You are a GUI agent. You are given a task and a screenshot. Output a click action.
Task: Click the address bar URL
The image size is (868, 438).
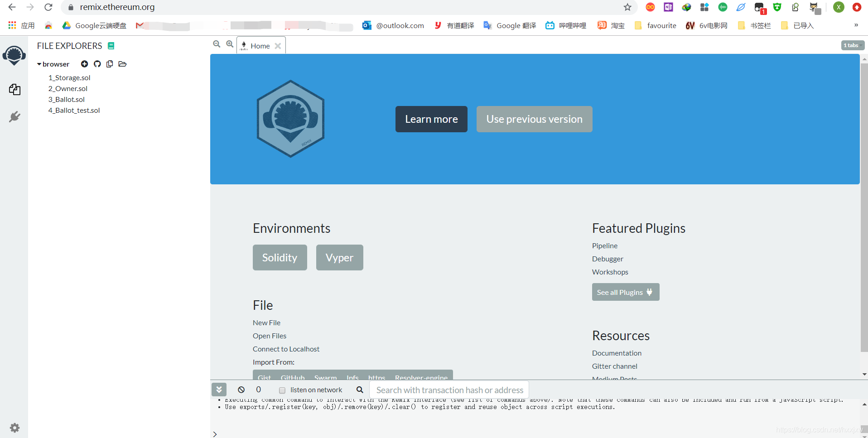coord(117,7)
